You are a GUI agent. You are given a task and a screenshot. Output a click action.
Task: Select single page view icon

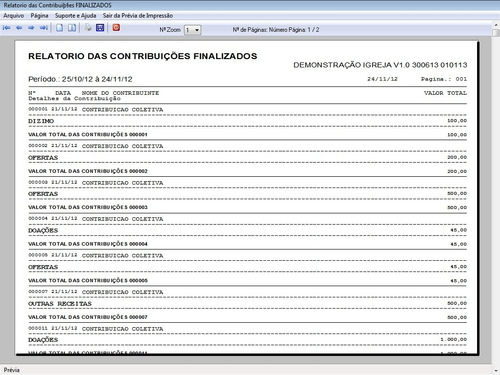click(x=60, y=28)
